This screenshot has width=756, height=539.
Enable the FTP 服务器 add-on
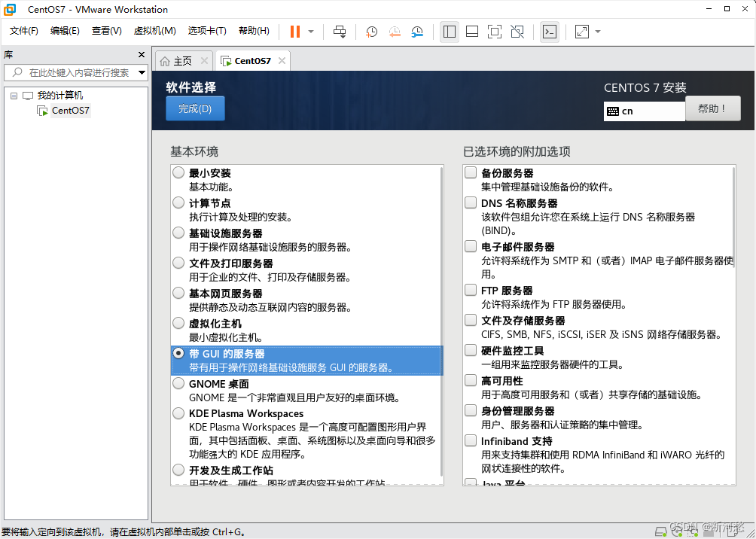pos(470,290)
